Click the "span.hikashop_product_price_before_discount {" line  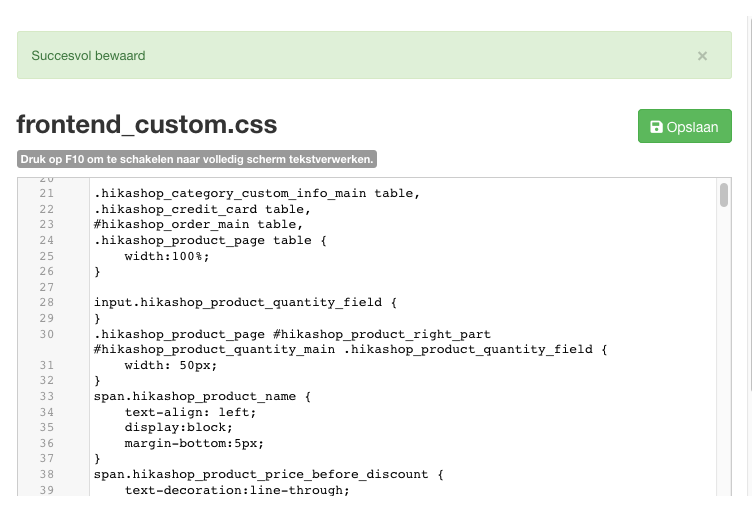point(268,474)
